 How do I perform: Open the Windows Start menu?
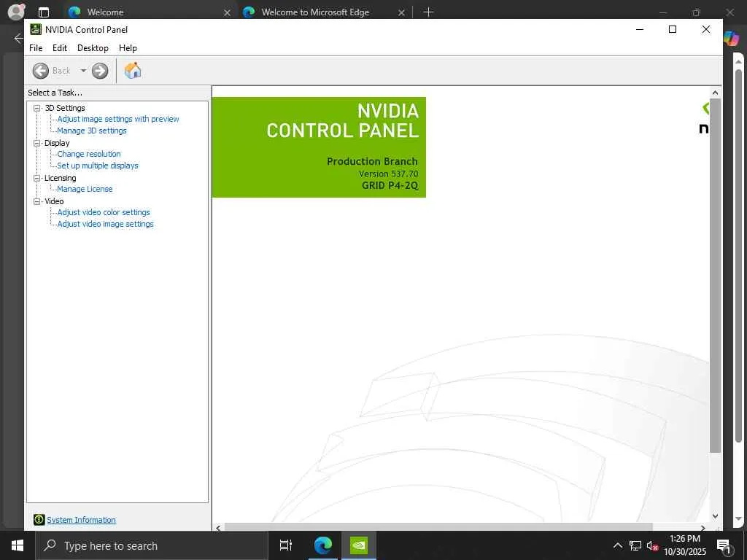(x=18, y=545)
